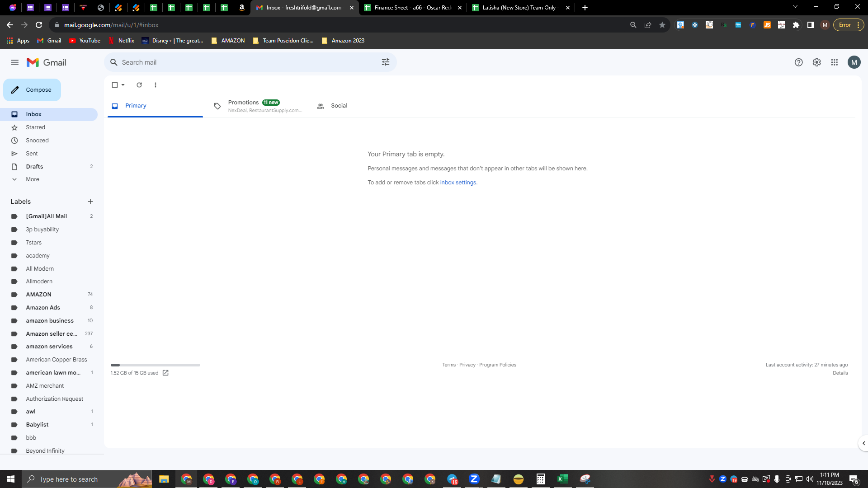Open inbox settings link
Image resolution: width=868 pixels, height=488 pixels.
coord(458,183)
